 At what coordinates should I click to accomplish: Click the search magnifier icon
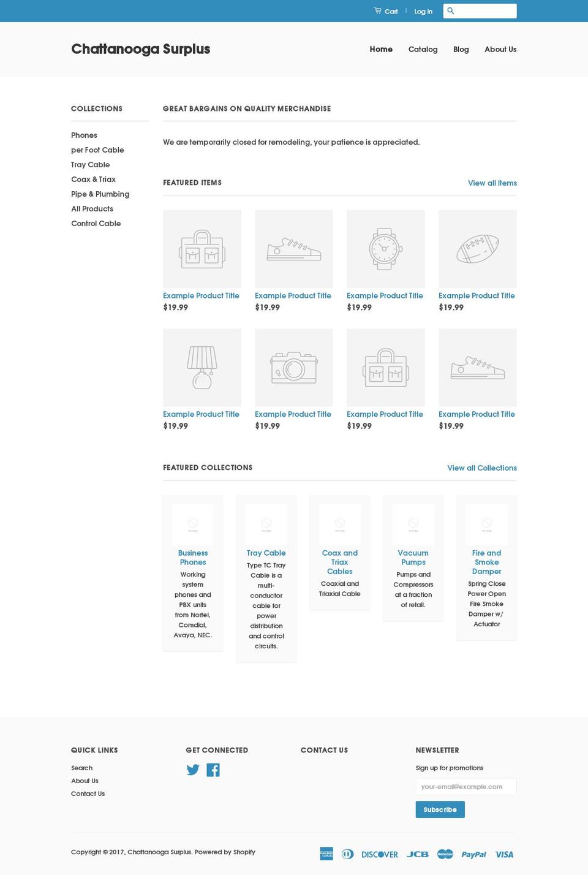451,10
